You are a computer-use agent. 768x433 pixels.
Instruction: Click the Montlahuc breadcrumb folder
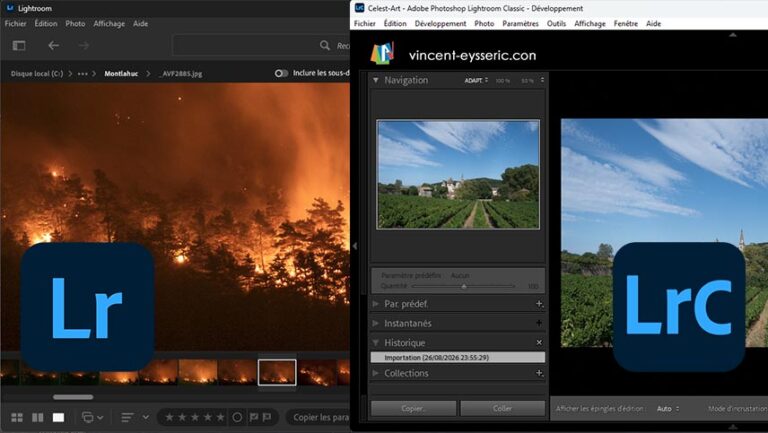[121, 73]
